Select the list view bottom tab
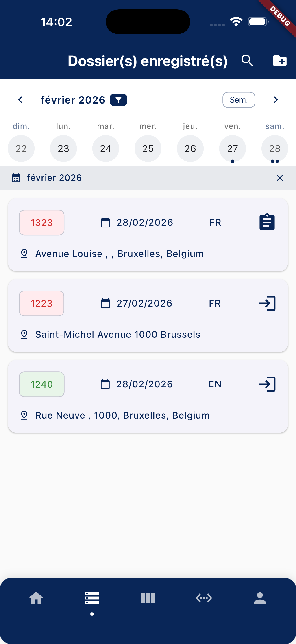This screenshot has height=644, width=296. [92, 598]
